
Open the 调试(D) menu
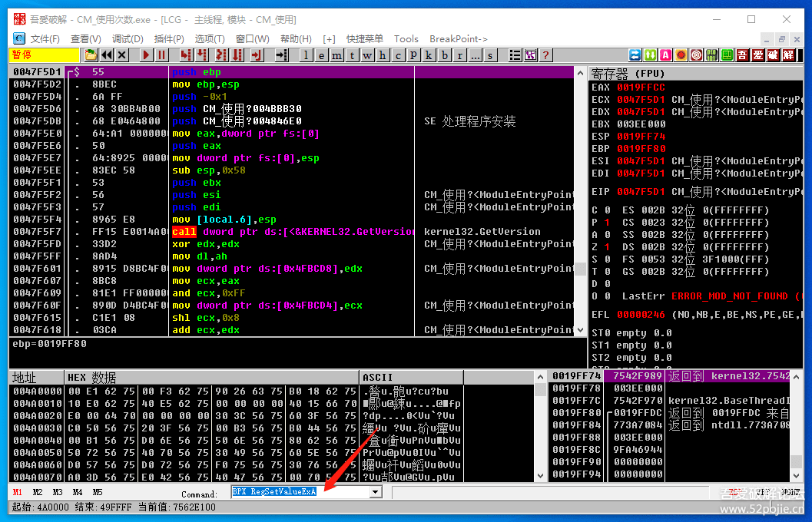[128, 38]
